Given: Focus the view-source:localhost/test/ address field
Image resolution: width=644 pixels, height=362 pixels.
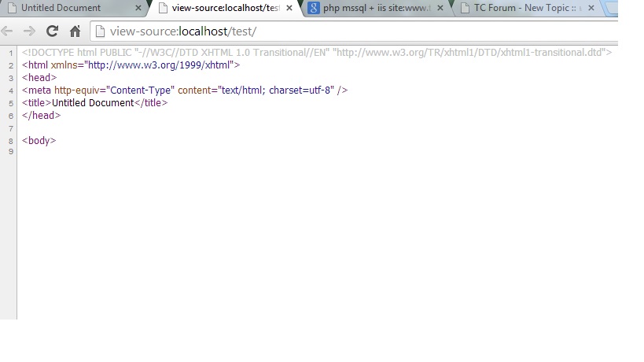Looking at the screenshot, I should tap(353, 31).
